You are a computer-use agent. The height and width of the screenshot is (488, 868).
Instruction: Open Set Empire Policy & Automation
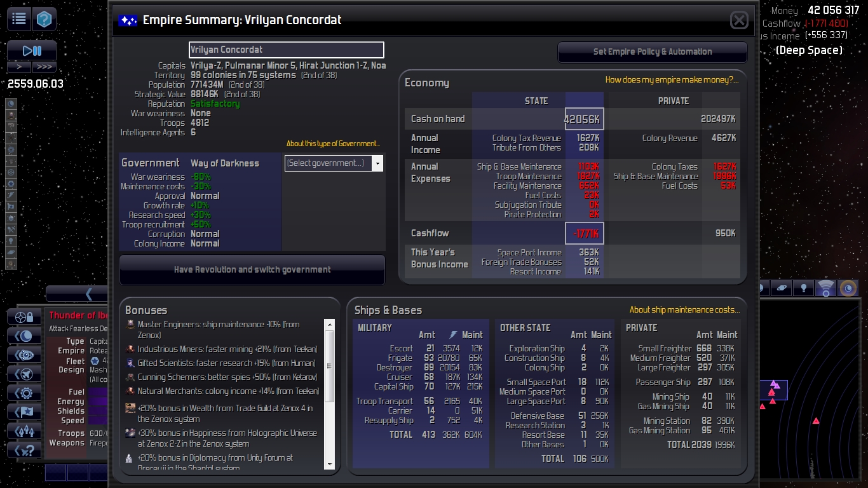[653, 52]
